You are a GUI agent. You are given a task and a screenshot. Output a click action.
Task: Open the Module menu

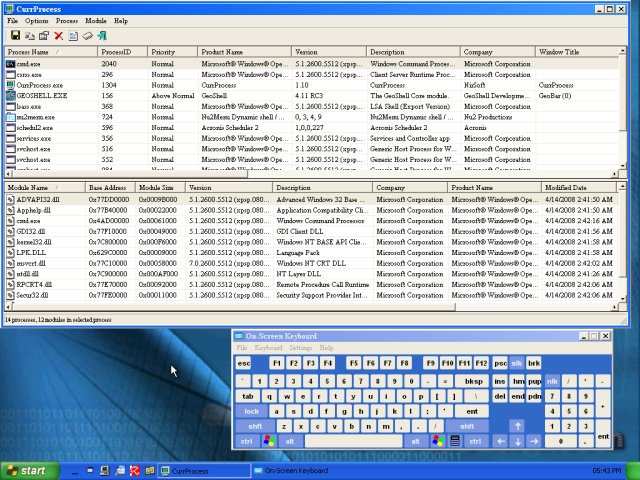96,21
